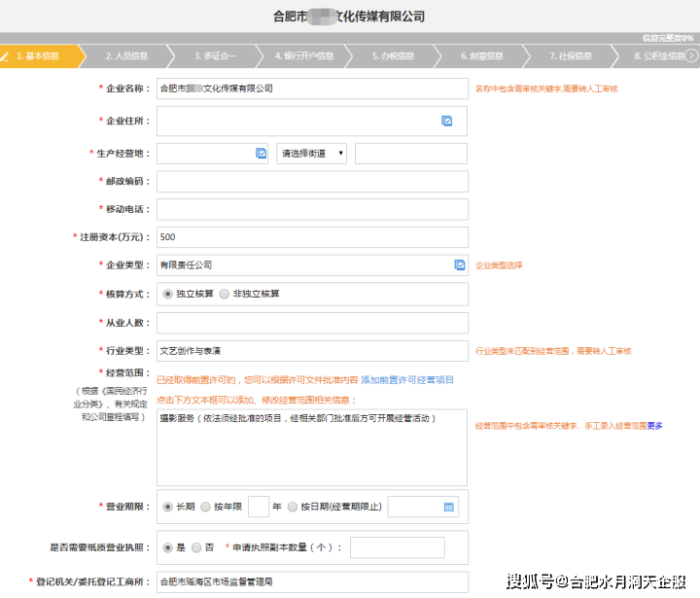Choose 否 for paper business license
This screenshot has width=700, height=598.
coord(196,547)
